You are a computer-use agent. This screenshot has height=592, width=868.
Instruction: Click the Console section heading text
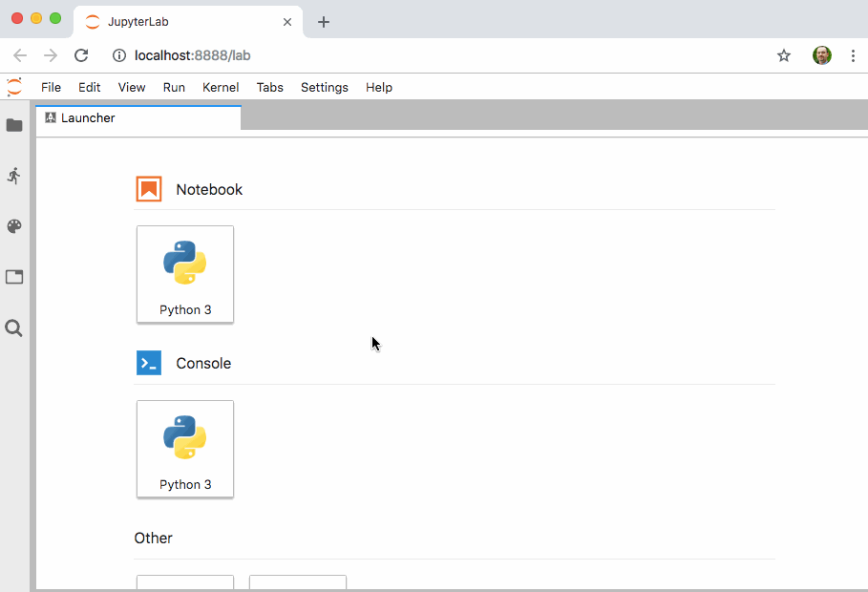203,363
